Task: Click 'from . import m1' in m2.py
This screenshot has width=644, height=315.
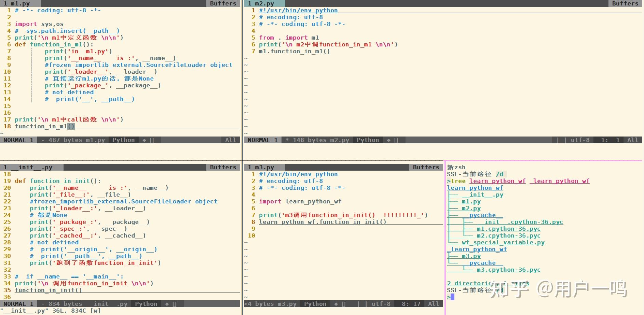Action: [289, 38]
